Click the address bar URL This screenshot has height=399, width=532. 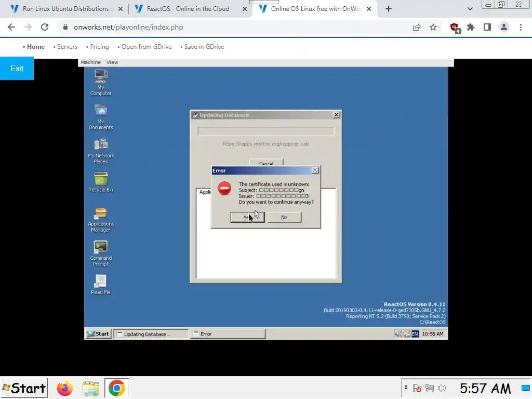[x=128, y=27]
